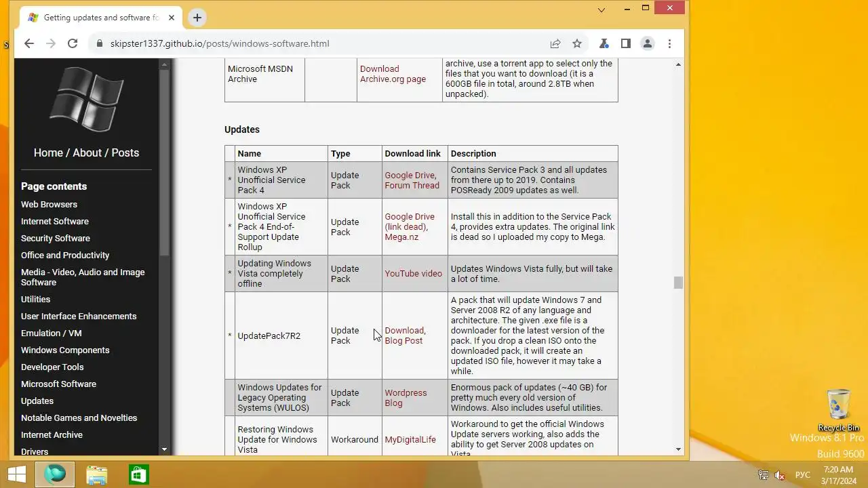Open the Windows Store taskbar icon

[x=138, y=474]
